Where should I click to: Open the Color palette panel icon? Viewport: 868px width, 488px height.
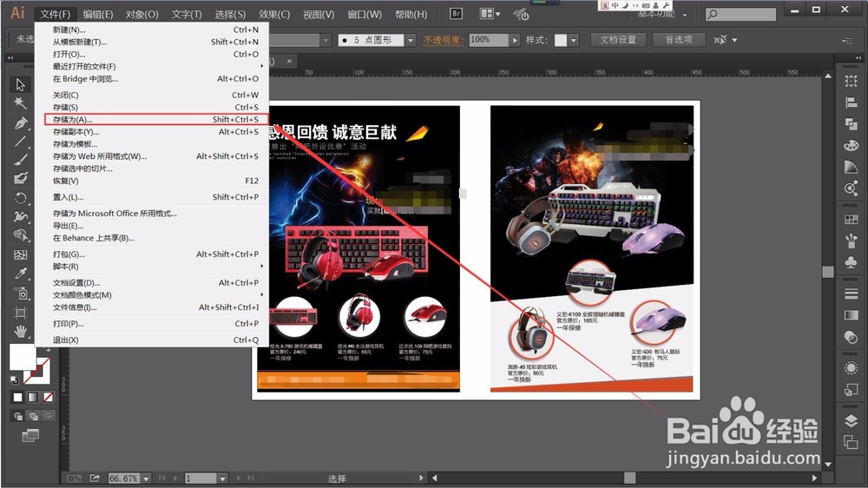(x=851, y=146)
